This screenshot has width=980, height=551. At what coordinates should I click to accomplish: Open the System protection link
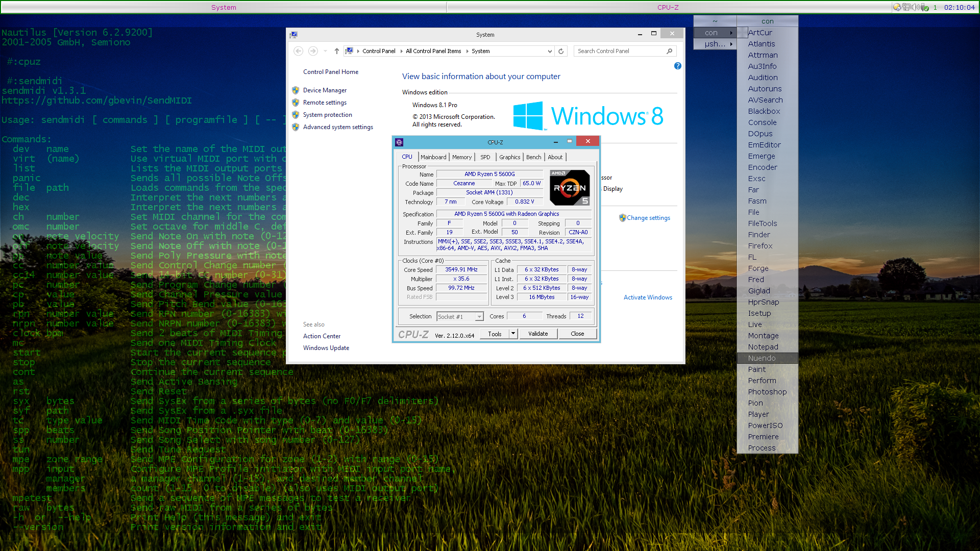(x=328, y=115)
